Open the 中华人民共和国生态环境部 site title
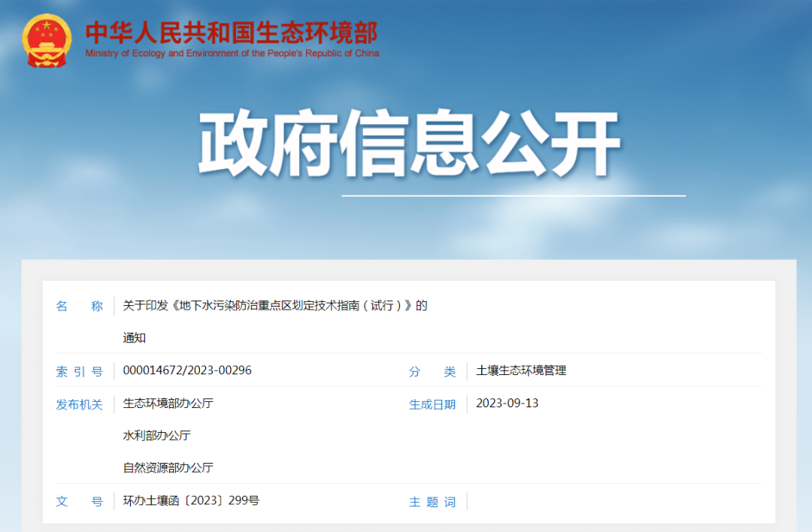 [232, 33]
